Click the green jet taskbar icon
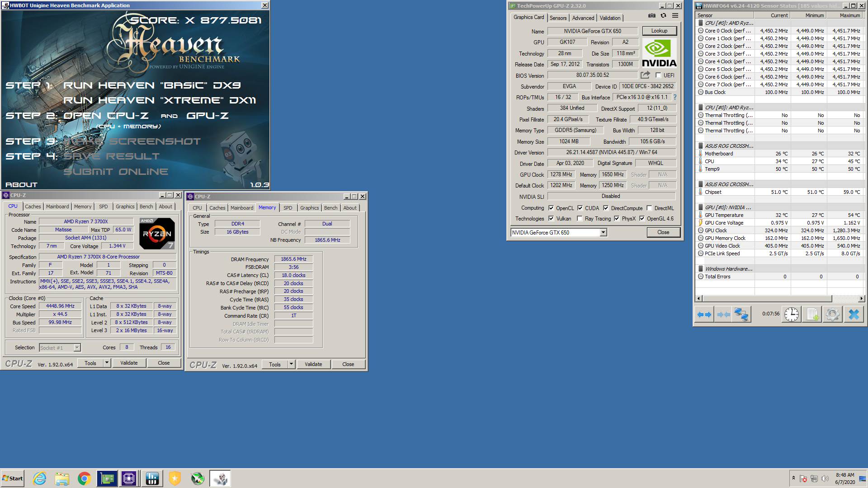Screen dimensions: 868x488 click(x=198, y=479)
